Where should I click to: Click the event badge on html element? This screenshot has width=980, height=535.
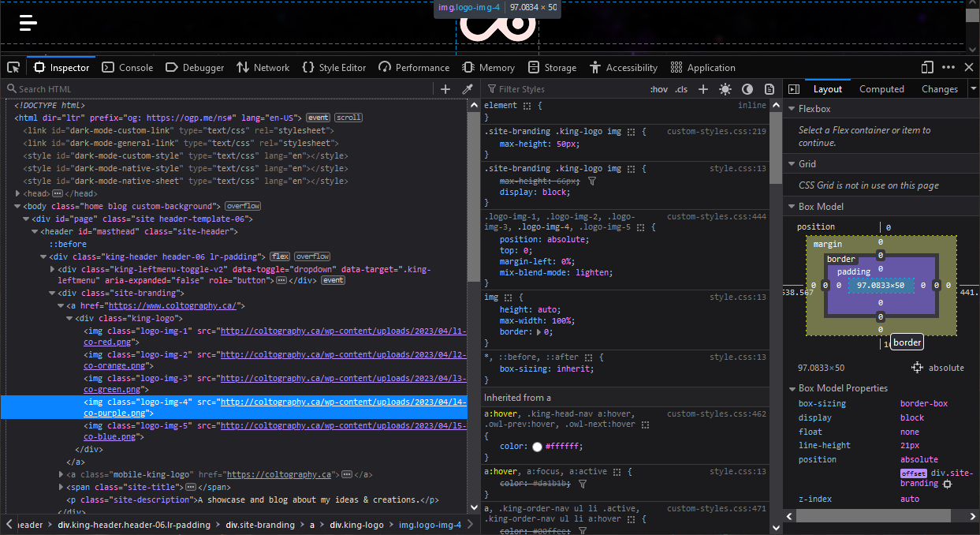318,118
